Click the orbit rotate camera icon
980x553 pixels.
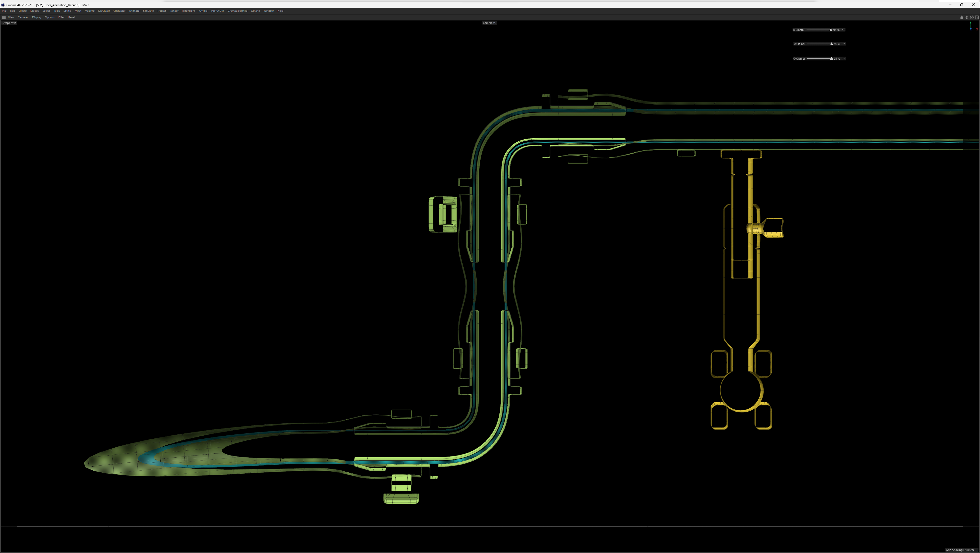(x=972, y=17)
